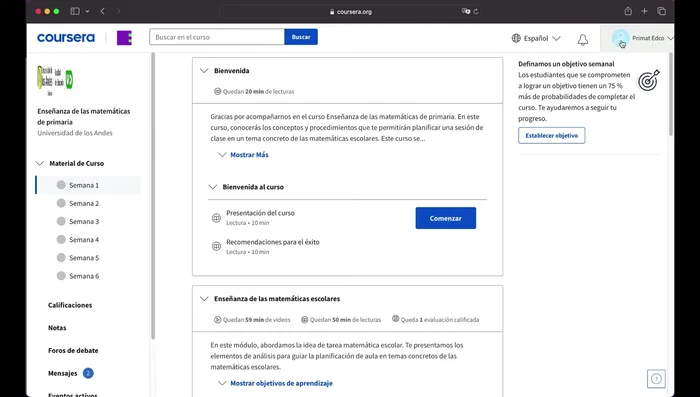Image resolution: width=700 pixels, height=397 pixels.
Task: Click the purple university logo icon
Action: pos(124,38)
